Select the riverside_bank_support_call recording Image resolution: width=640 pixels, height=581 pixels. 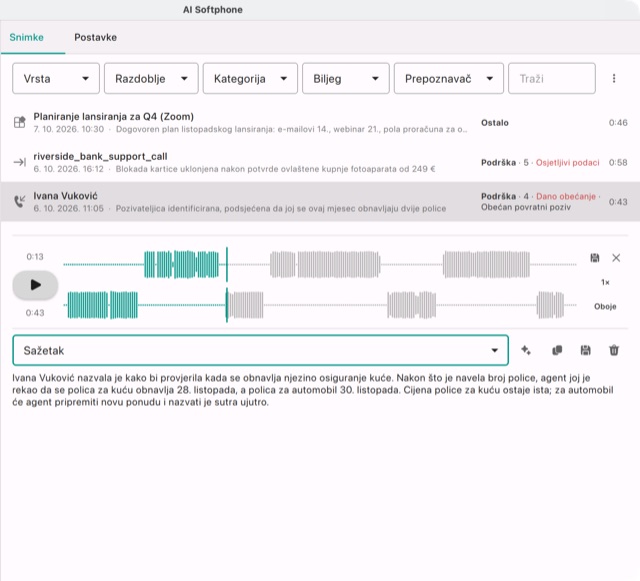320,162
